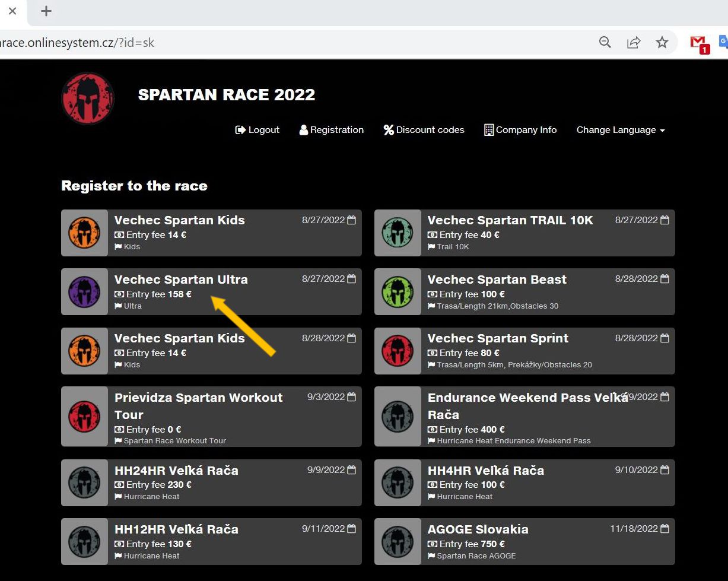This screenshot has width=728, height=581.
Task: Click the Spartan Race red helmet logo
Action: pyautogui.click(x=88, y=99)
